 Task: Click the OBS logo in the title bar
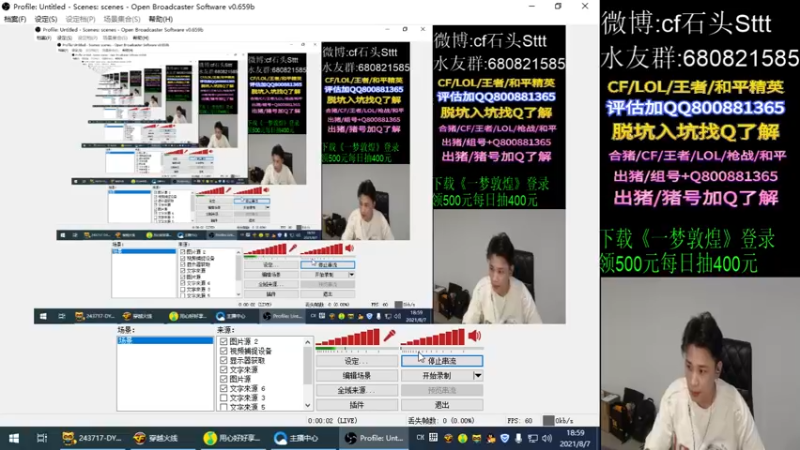tap(6, 7)
